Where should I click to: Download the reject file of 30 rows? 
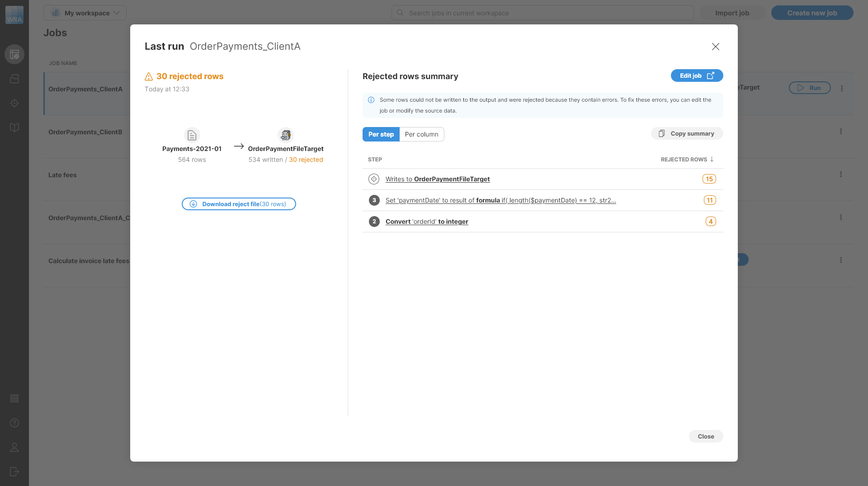pyautogui.click(x=239, y=204)
